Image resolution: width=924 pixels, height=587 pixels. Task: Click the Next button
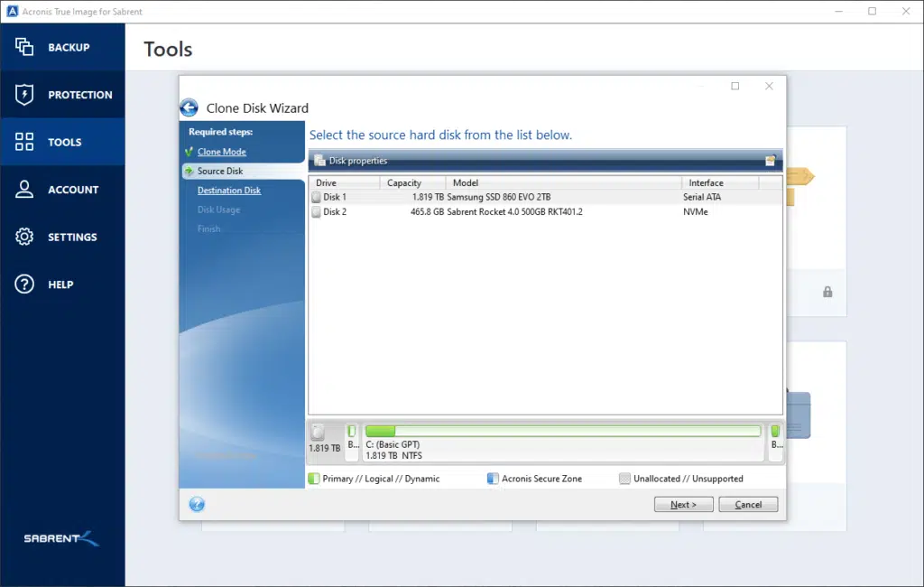(684, 505)
